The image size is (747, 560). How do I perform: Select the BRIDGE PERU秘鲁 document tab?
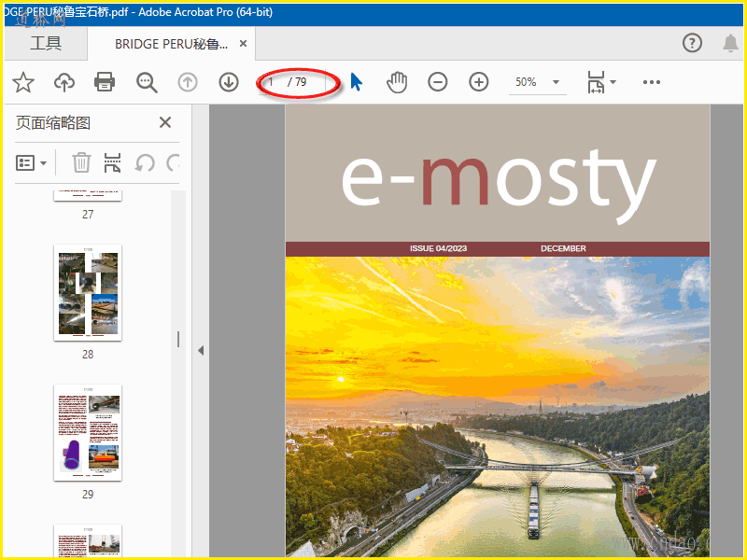coord(171,44)
